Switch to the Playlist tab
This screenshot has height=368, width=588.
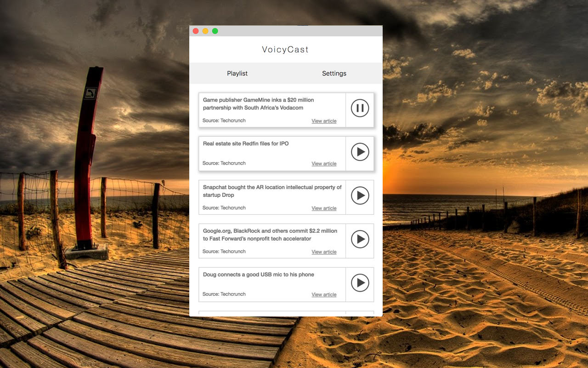click(x=237, y=74)
